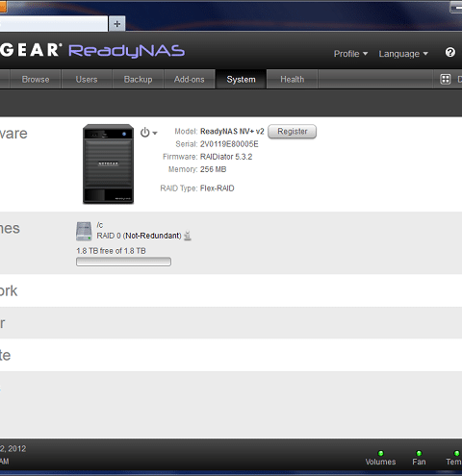Click the memory value 256 MB
The image size is (462, 476).
(x=213, y=169)
